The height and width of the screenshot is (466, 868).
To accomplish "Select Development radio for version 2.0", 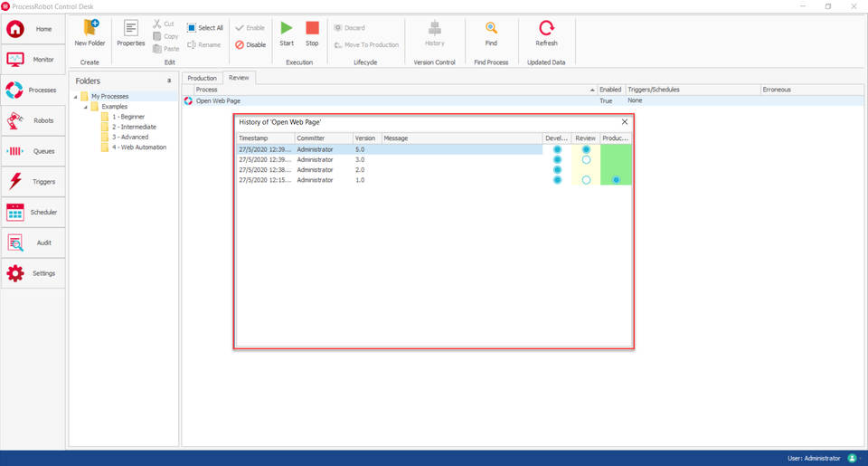I will click(558, 169).
